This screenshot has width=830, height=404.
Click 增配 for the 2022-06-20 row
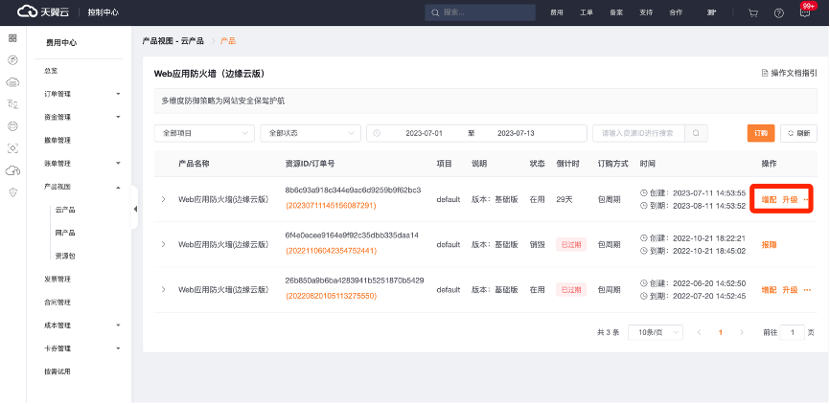click(x=769, y=290)
